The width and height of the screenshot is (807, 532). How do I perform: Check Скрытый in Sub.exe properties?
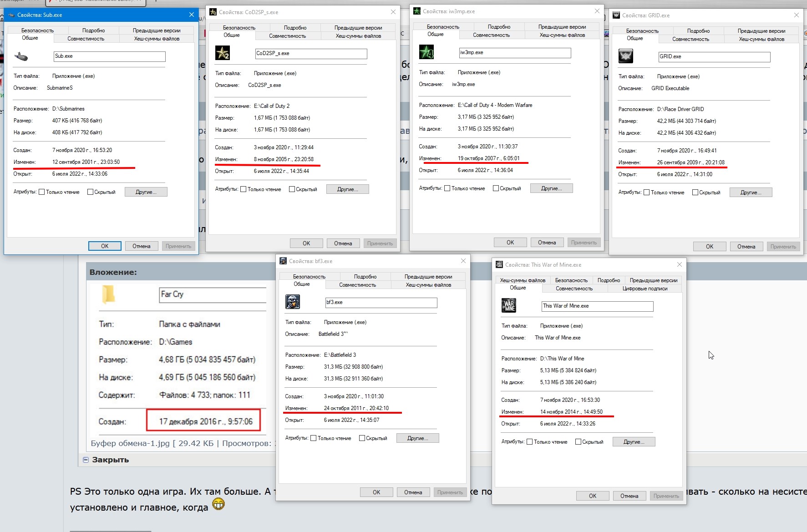[90, 192]
